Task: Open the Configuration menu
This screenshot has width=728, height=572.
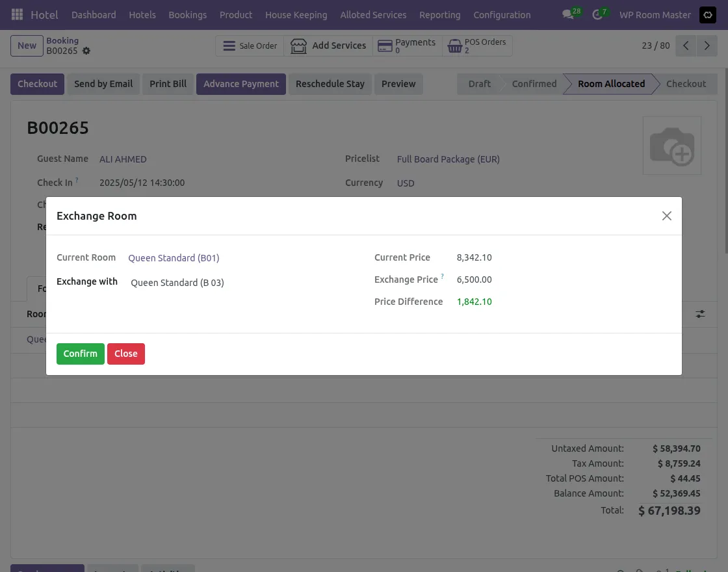Action: pos(502,14)
